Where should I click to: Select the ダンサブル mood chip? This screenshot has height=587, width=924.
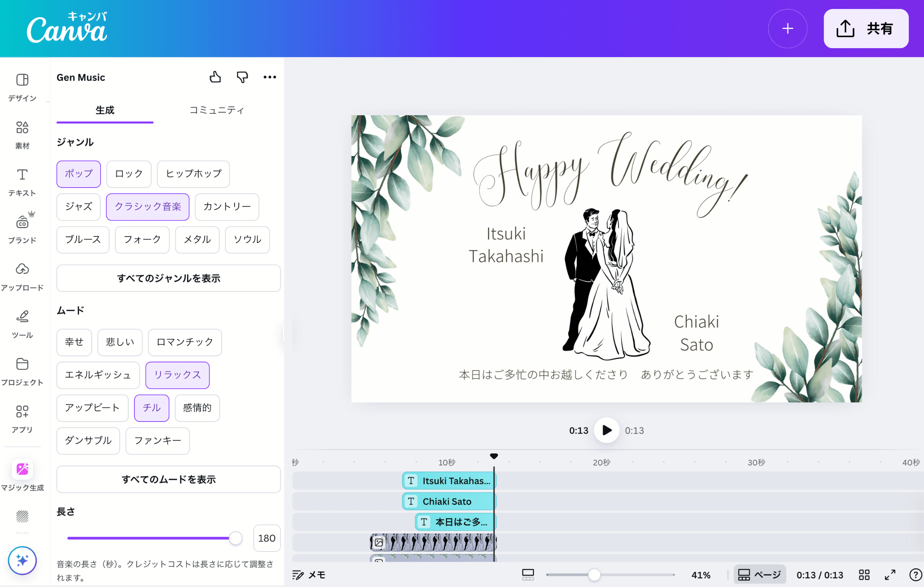(x=88, y=441)
